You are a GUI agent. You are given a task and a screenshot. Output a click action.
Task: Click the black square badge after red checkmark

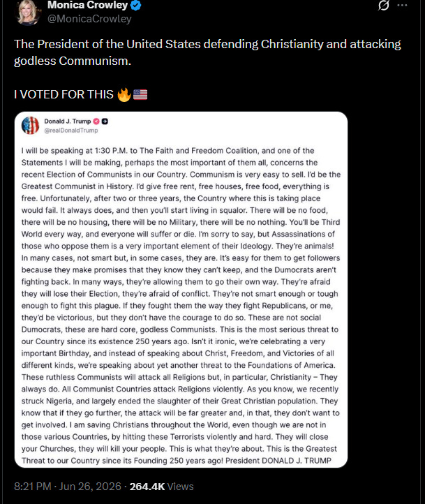pyautogui.click(x=105, y=121)
